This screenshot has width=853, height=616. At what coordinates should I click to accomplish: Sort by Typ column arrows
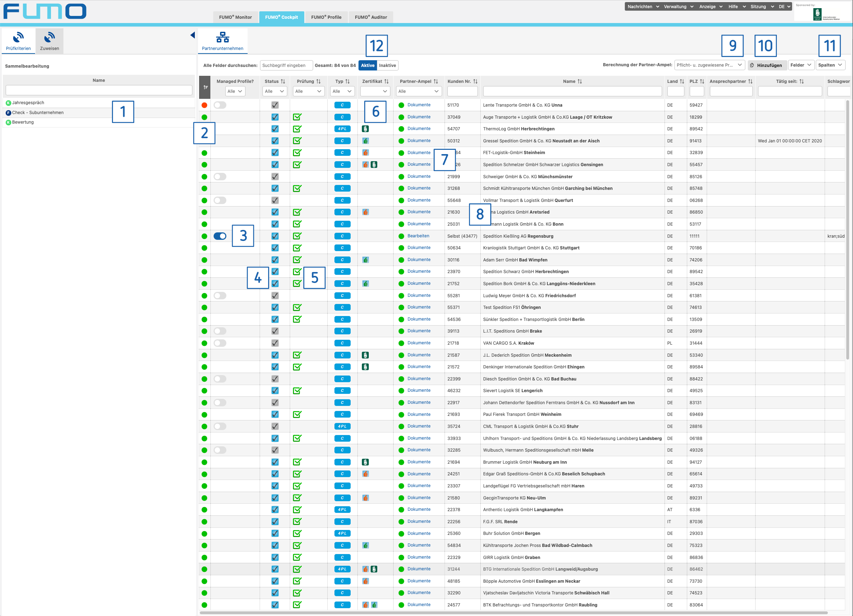pos(347,81)
